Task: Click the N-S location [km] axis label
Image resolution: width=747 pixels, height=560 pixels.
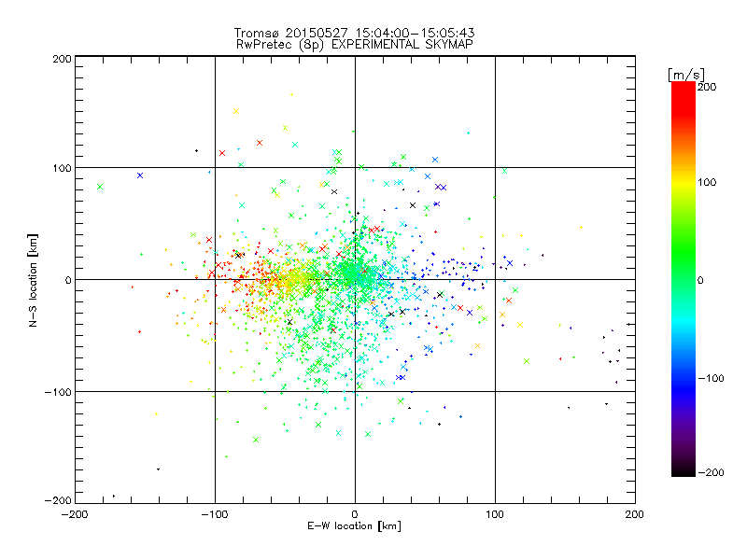Action: pyautogui.click(x=33, y=280)
